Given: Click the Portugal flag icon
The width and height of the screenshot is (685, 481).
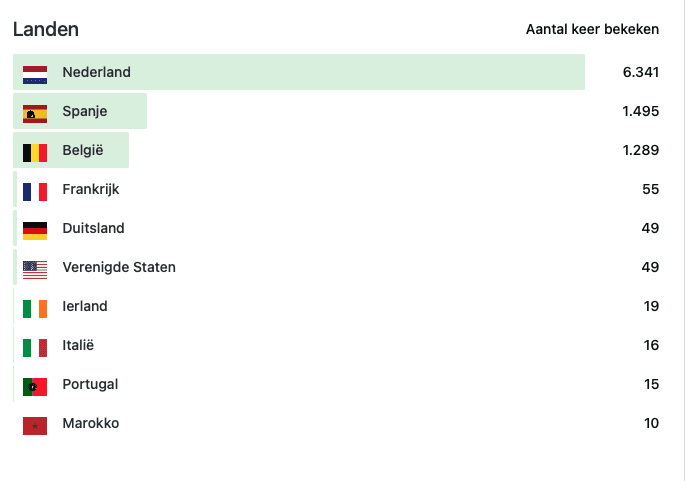Looking at the screenshot, I should tap(35, 385).
